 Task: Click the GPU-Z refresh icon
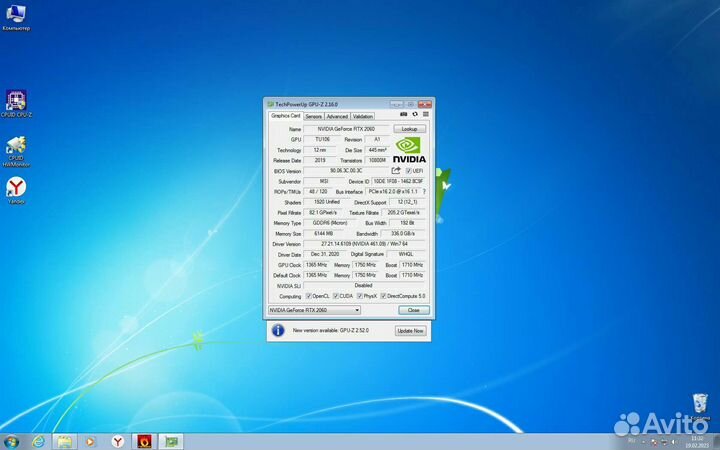click(415, 114)
